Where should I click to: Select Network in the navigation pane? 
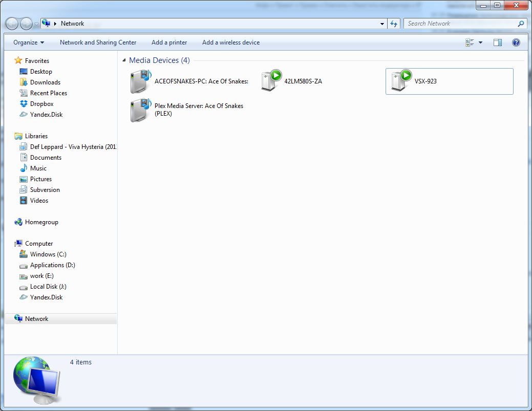coord(61,319)
